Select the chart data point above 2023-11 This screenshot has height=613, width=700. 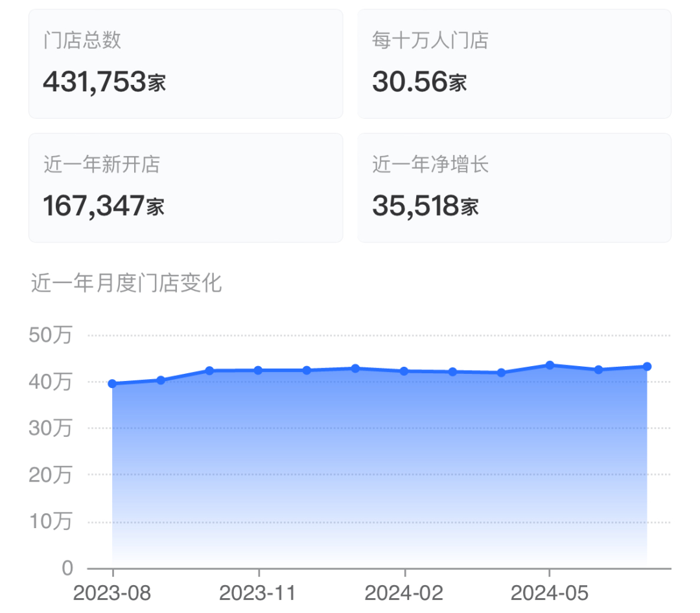258,370
